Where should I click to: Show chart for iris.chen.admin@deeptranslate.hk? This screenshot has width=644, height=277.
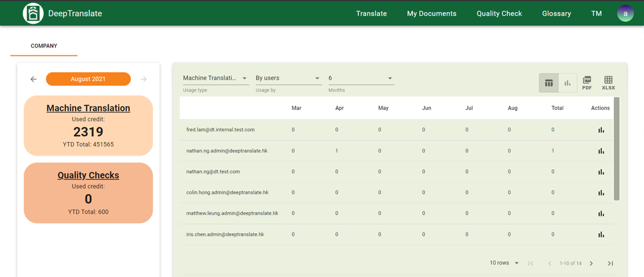[601, 234]
